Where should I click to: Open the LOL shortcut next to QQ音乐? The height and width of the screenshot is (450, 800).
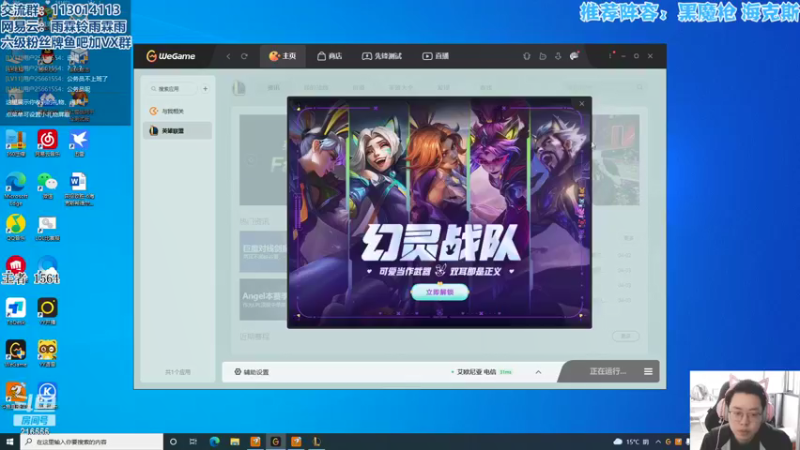click(x=47, y=228)
